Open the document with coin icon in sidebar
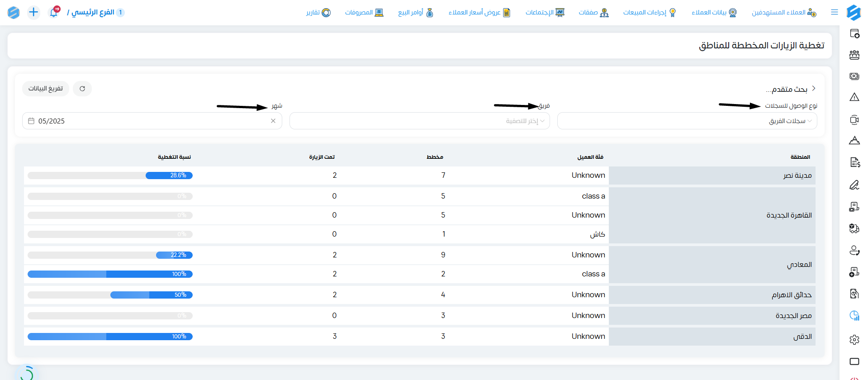This screenshot has width=868, height=380. pos(854,294)
